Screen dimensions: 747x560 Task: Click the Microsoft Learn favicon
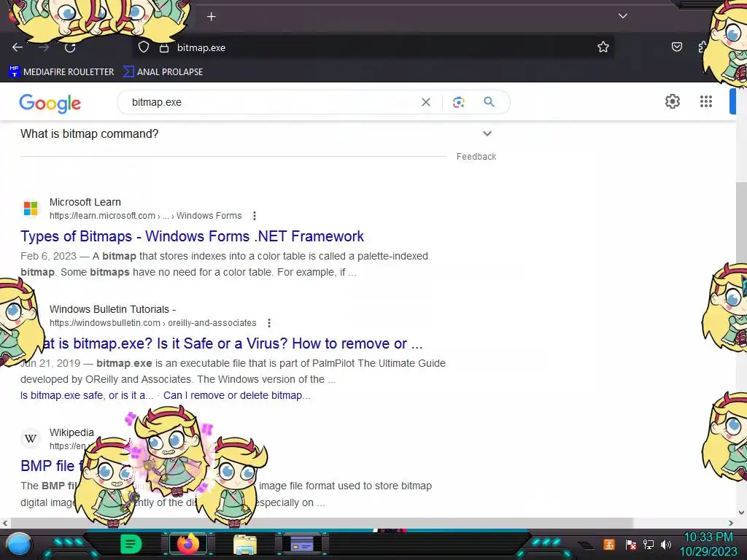coord(31,208)
